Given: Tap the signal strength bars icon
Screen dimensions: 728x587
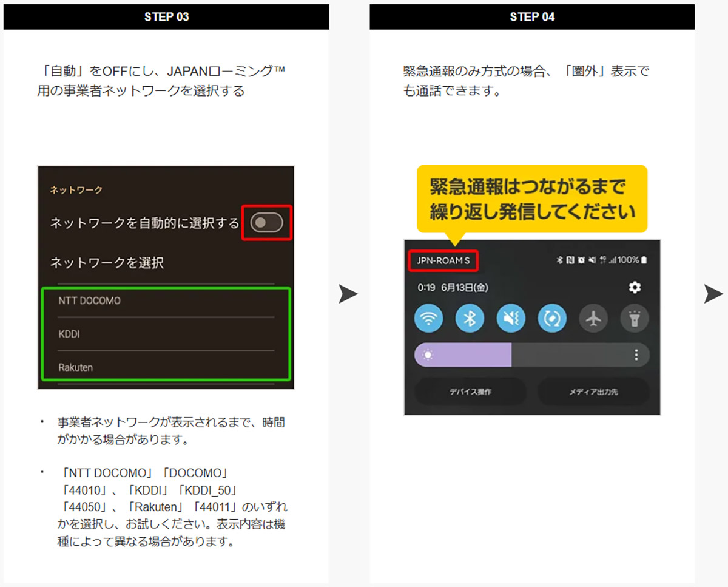Looking at the screenshot, I should (x=613, y=260).
